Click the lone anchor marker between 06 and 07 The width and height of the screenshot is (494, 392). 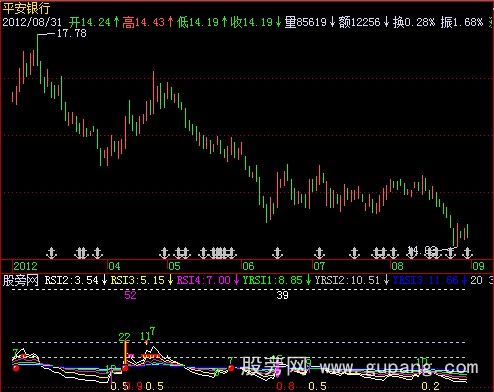[x=277, y=253]
